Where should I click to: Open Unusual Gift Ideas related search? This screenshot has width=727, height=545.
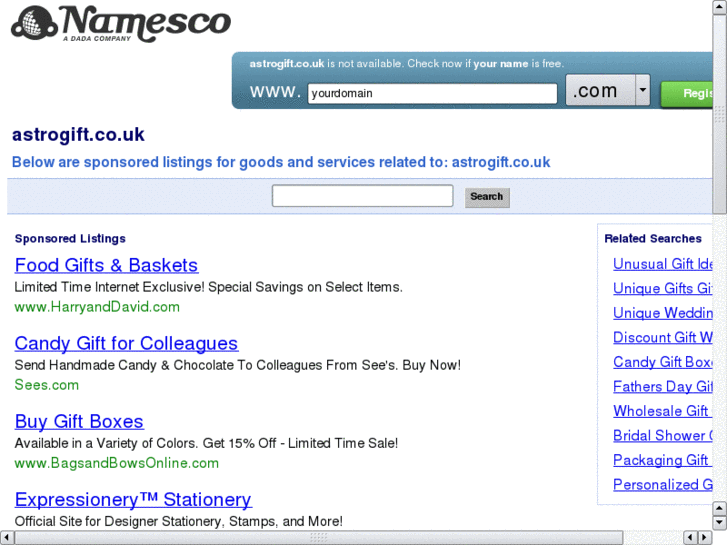tap(663, 264)
